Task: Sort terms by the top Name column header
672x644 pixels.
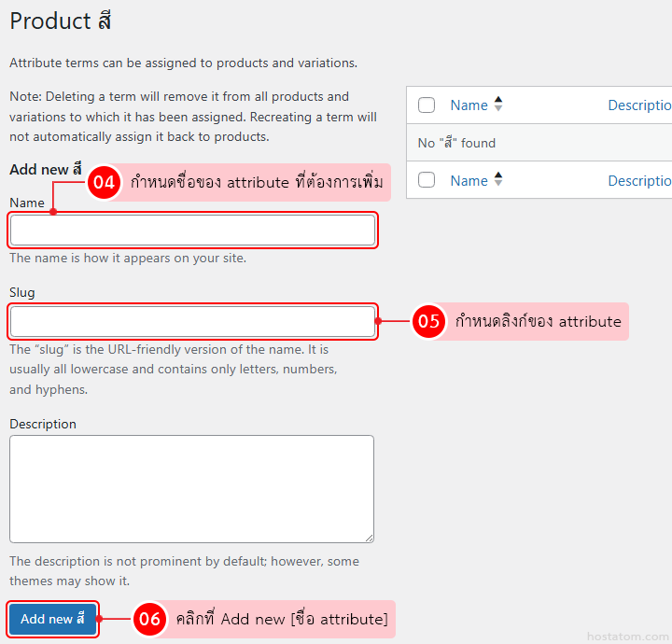Action: (469, 105)
